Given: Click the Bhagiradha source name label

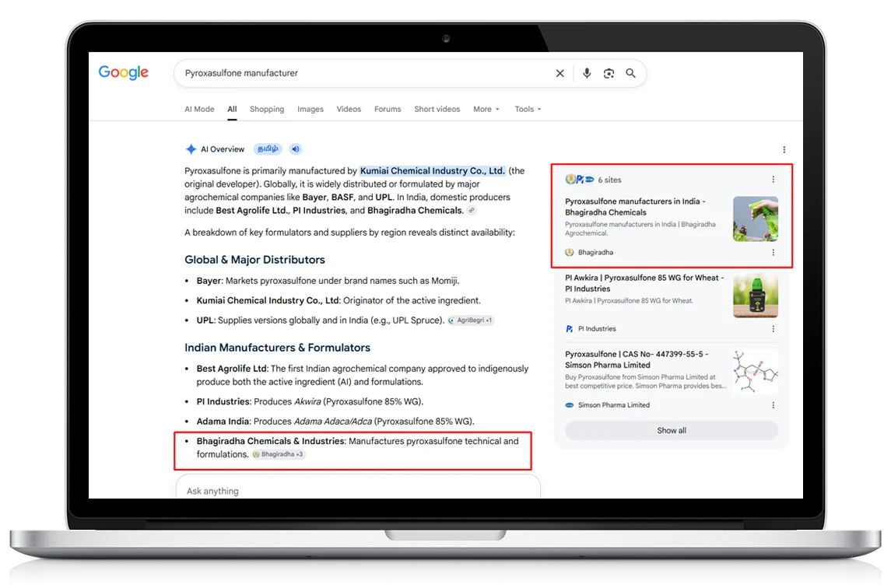Looking at the screenshot, I should (595, 252).
